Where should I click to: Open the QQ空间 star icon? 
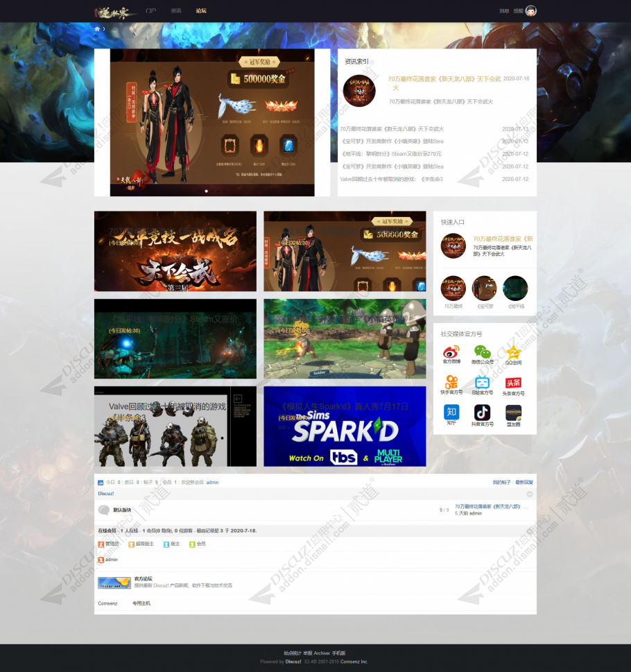tap(513, 353)
